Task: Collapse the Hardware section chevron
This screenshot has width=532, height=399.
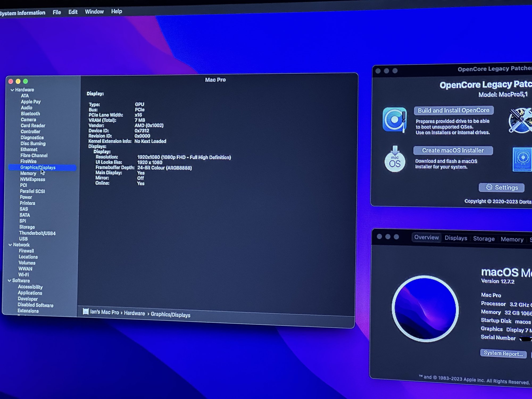Action: pyautogui.click(x=12, y=90)
